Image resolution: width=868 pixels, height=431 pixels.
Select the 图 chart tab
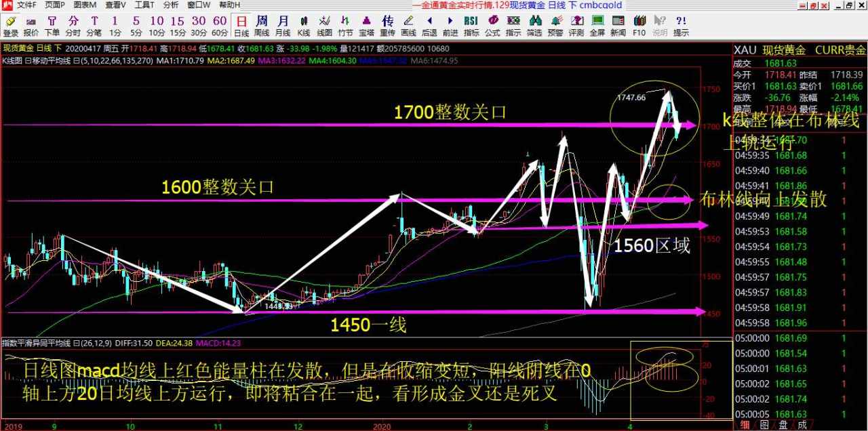(x=764, y=425)
